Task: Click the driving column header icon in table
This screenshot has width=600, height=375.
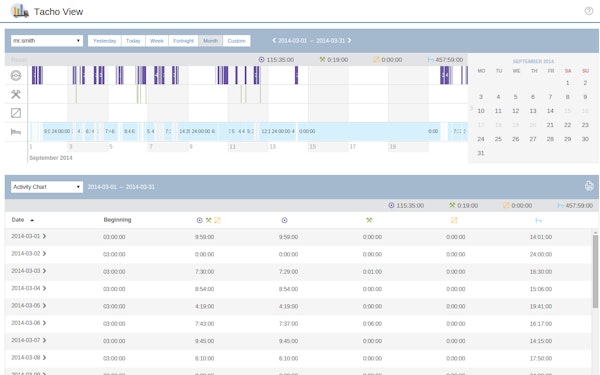Action: point(284,220)
